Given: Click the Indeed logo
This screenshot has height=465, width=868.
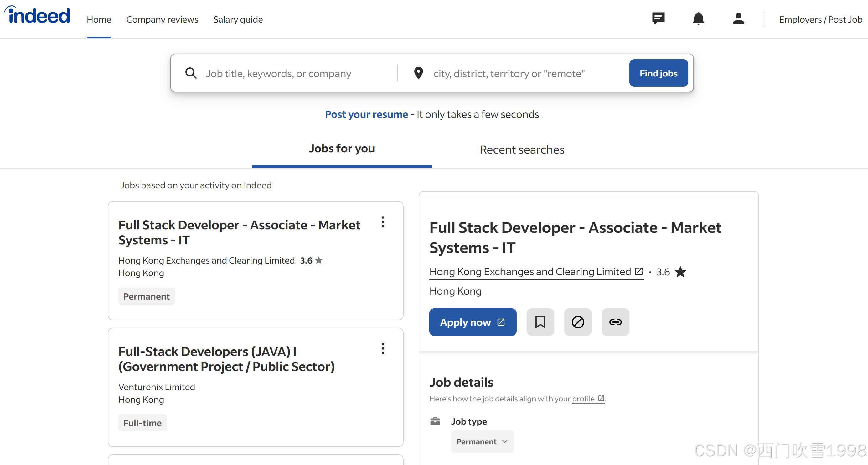Looking at the screenshot, I should click(37, 16).
